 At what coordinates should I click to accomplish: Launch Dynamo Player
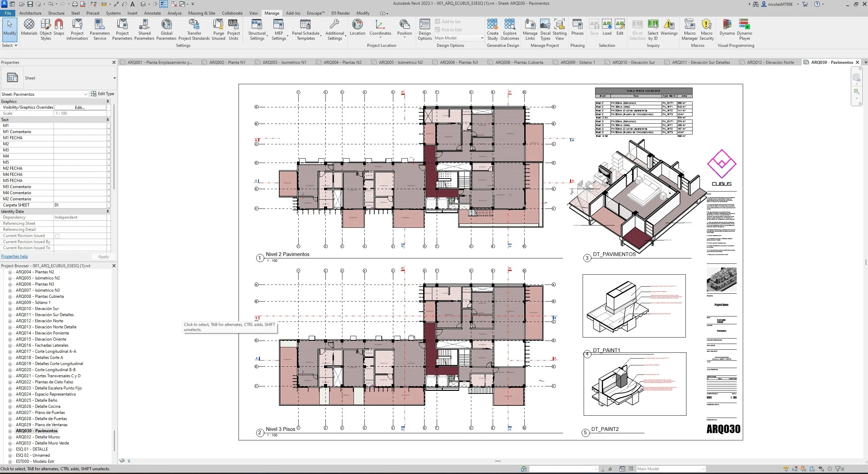click(744, 30)
